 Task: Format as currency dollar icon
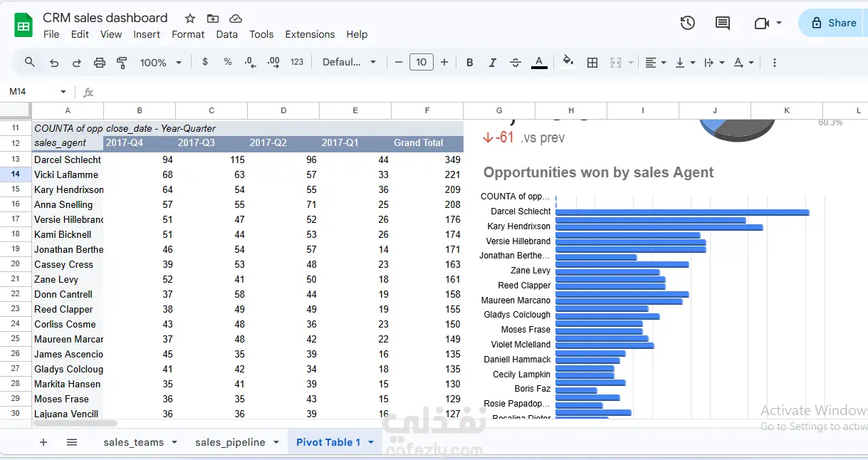point(205,62)
